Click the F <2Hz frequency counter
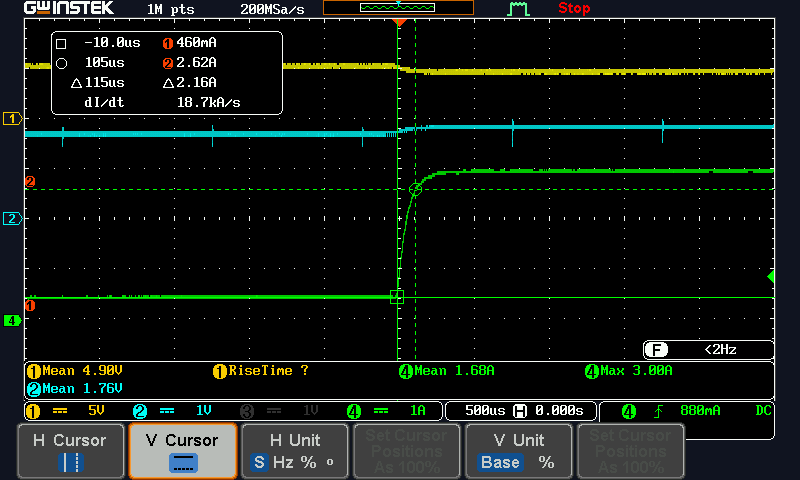This screenshot has height=480, width=800. click(708, 350)
